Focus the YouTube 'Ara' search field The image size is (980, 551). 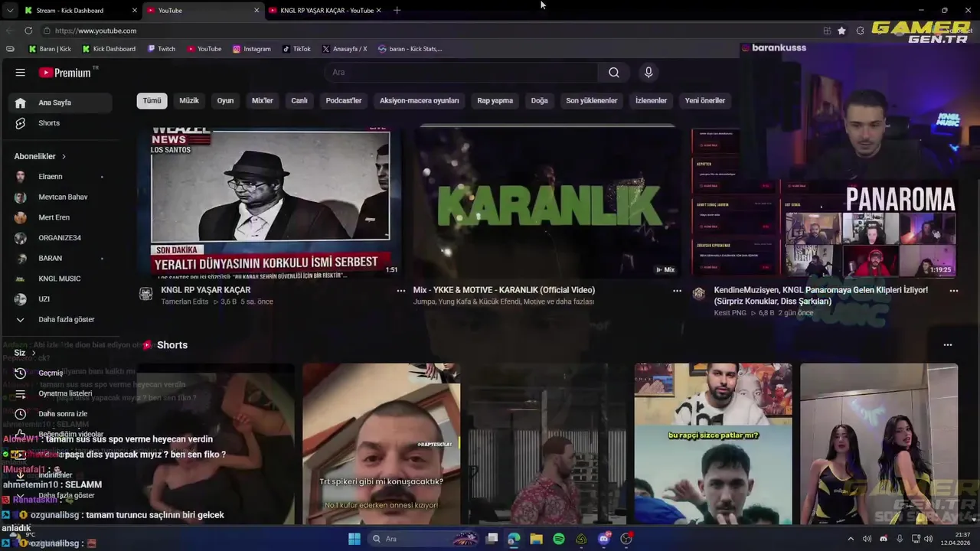[x=462, y=72]
